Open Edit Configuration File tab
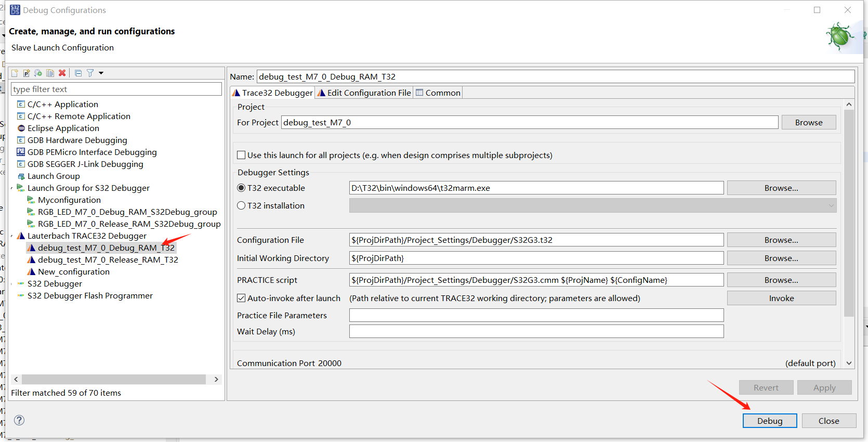 click(x=364, y=93)
